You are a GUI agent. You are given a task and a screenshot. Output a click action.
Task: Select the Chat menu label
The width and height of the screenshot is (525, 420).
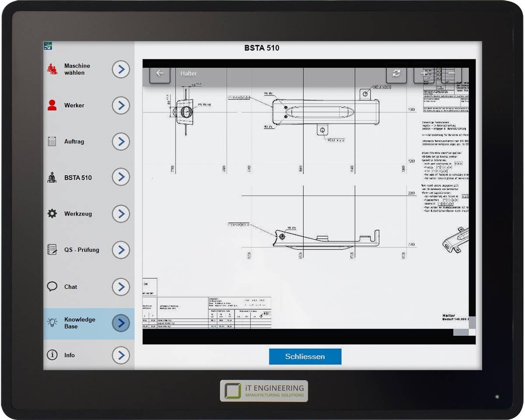coord(70,287)
